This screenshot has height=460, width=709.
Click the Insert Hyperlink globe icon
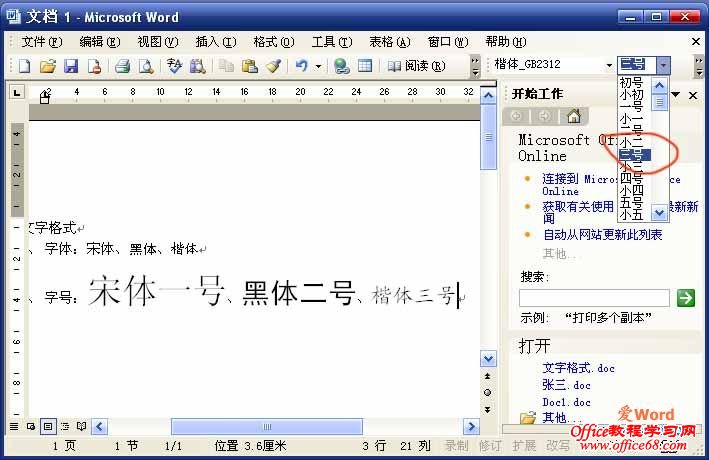click(x=341, y=66)
